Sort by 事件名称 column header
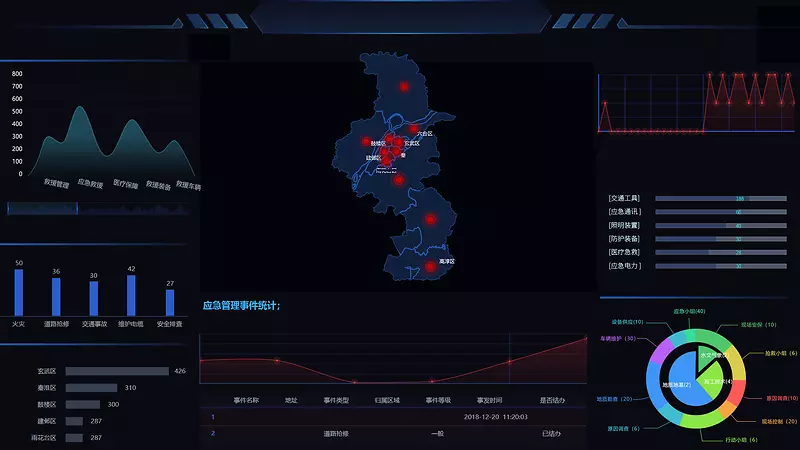Screen dimensions: 800x450 point(246,400)
